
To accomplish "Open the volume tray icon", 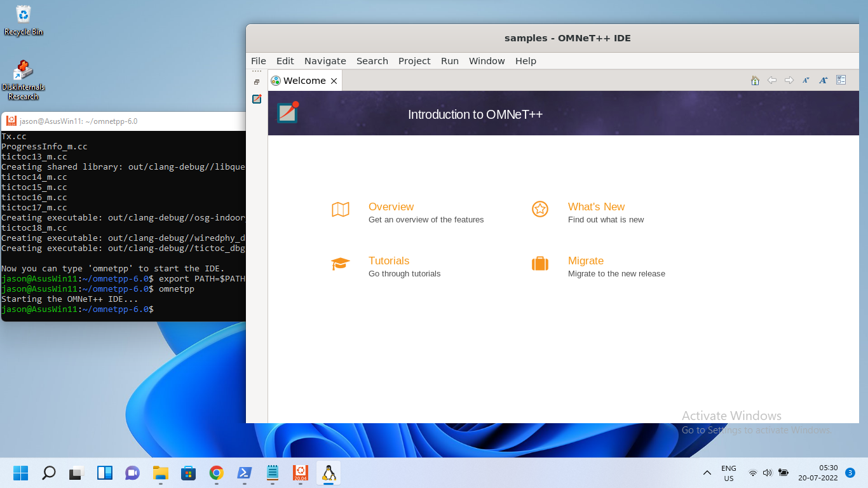I will (x=768, y=473).
